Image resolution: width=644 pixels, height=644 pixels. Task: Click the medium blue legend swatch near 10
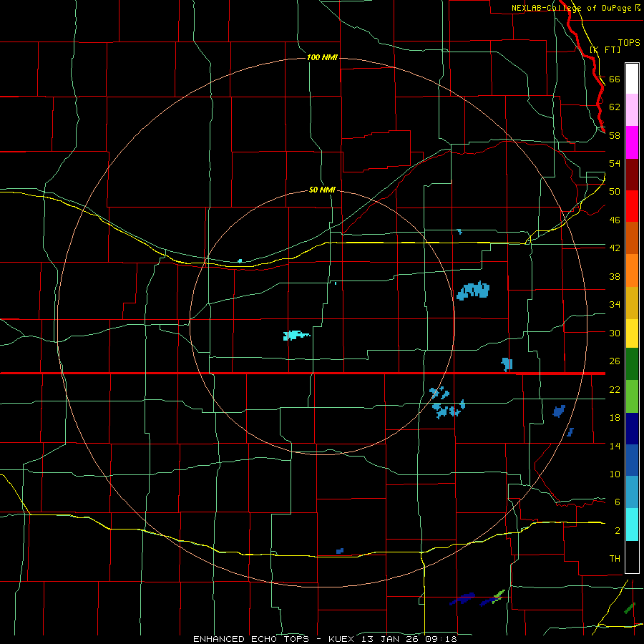(x=632, y=460)
